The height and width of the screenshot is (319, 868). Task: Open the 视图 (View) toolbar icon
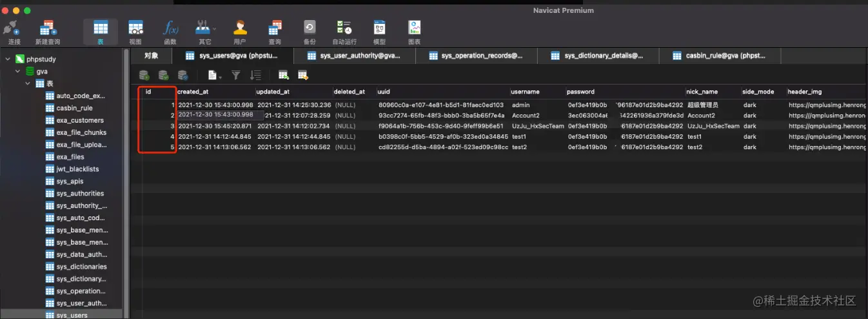pyautogui.click(x=135, y=28)
